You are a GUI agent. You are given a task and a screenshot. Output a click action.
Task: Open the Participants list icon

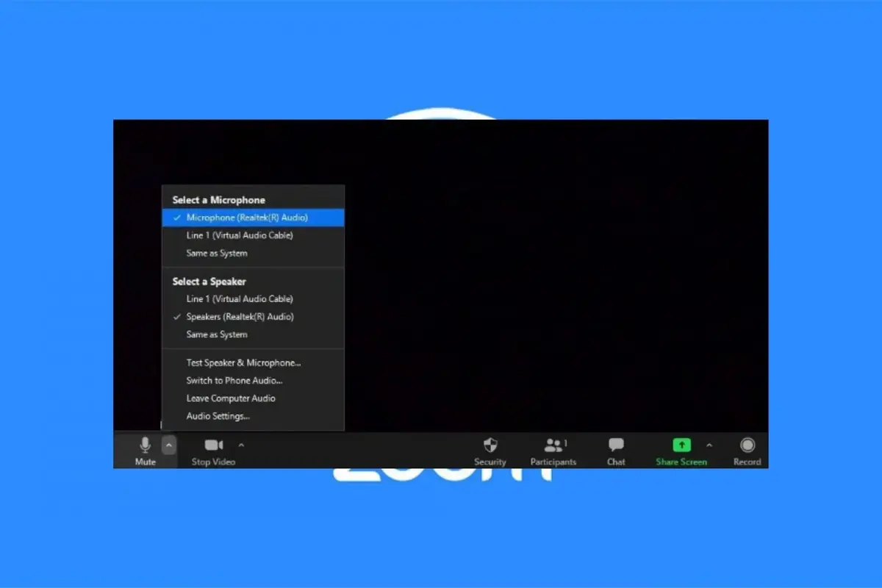click(553, 445)
